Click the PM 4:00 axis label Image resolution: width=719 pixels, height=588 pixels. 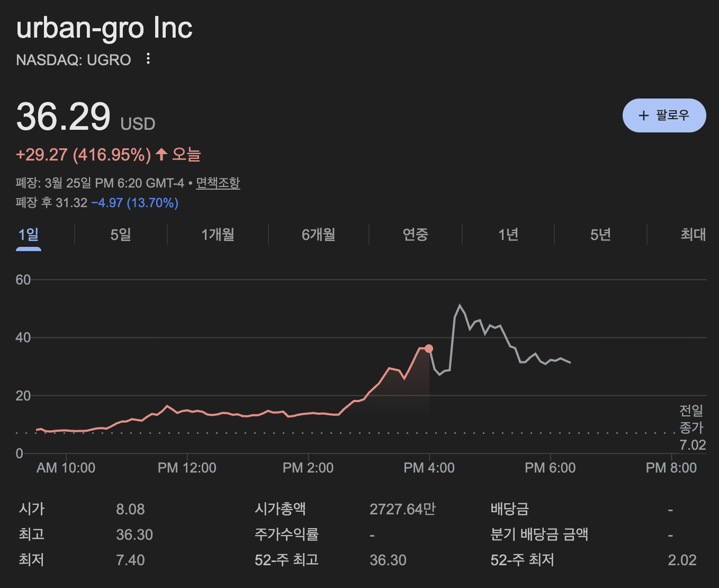[429, 468]
